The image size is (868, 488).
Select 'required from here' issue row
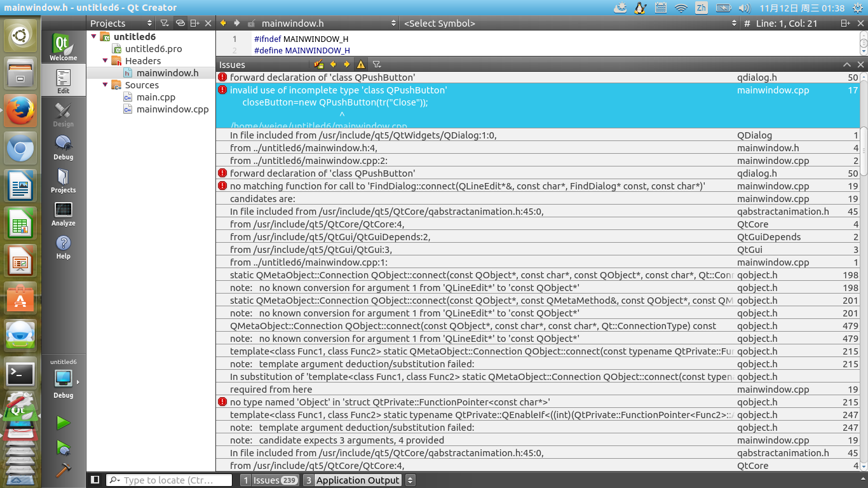click(x=538, y=390)
